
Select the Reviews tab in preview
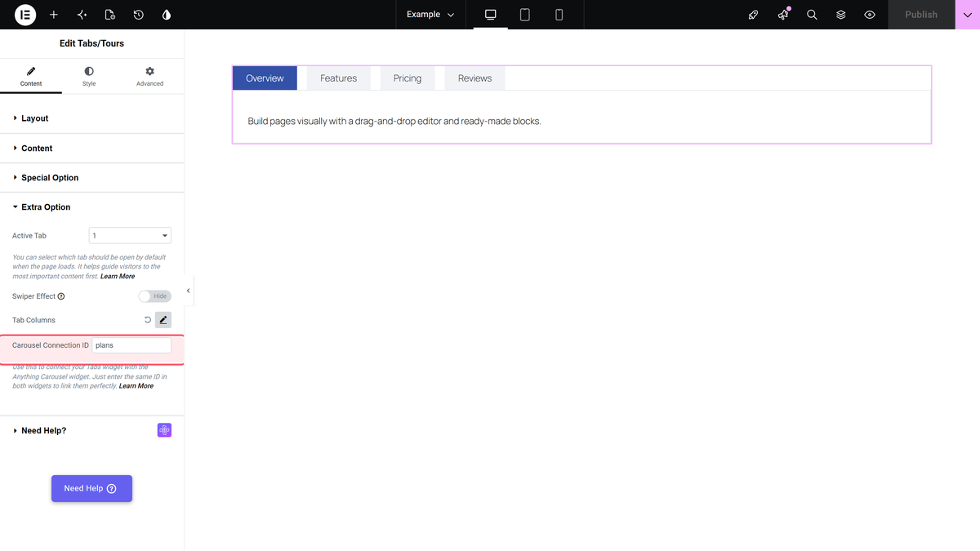[x=475, y=78]
